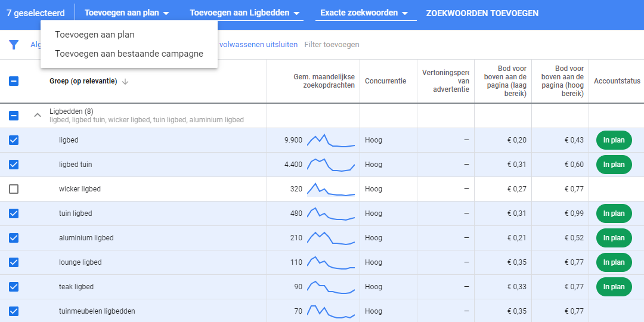The image size is (644, 322).
Task: Click the Gem. maandelijkse zoekopdrachten column header
Action: [x=324, y=81]
